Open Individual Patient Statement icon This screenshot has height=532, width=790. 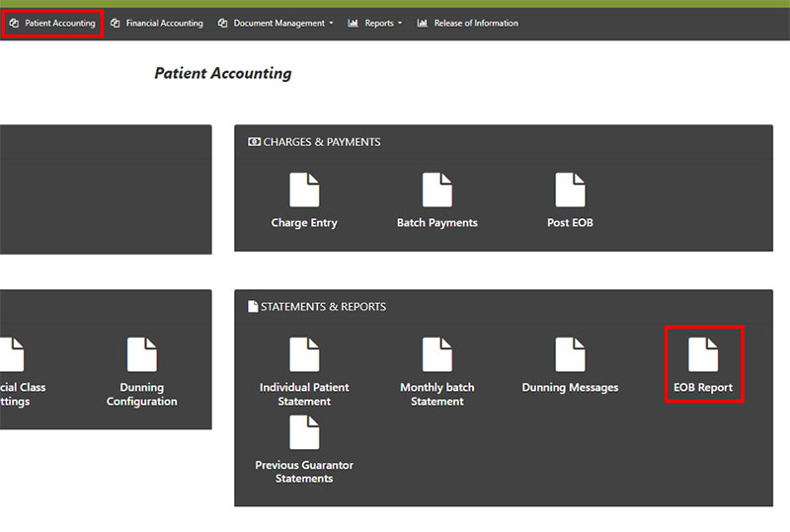pos(304,354)
